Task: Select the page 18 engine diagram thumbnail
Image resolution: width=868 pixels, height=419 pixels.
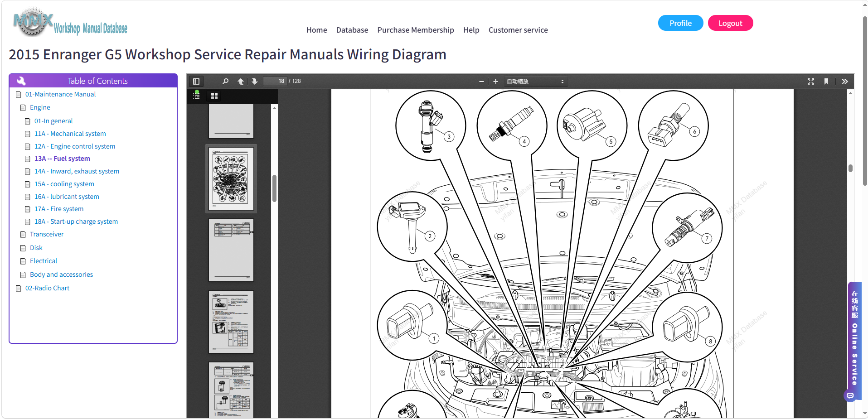Action: (231, 178)
